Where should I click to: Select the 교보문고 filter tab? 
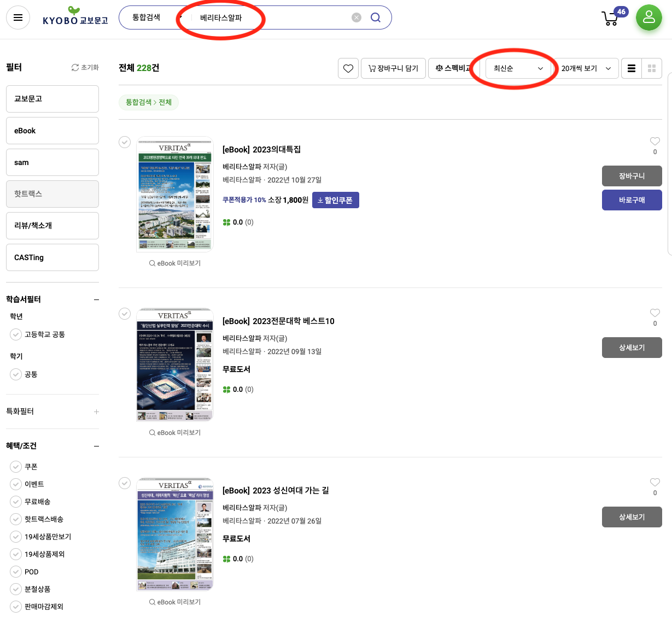(52, 99)
